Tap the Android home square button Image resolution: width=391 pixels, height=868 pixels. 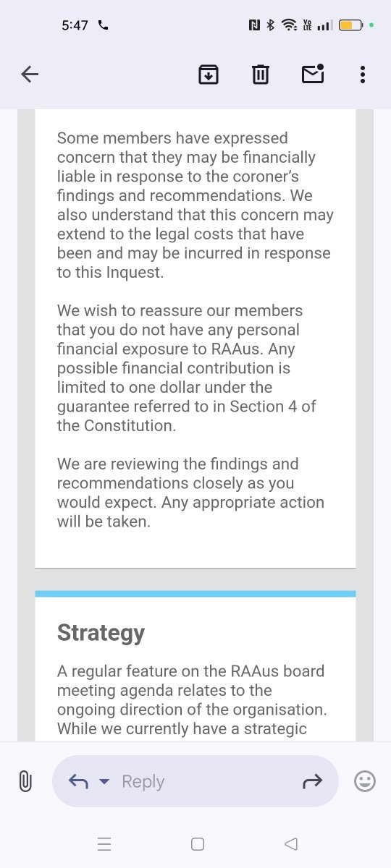[197, 844]
